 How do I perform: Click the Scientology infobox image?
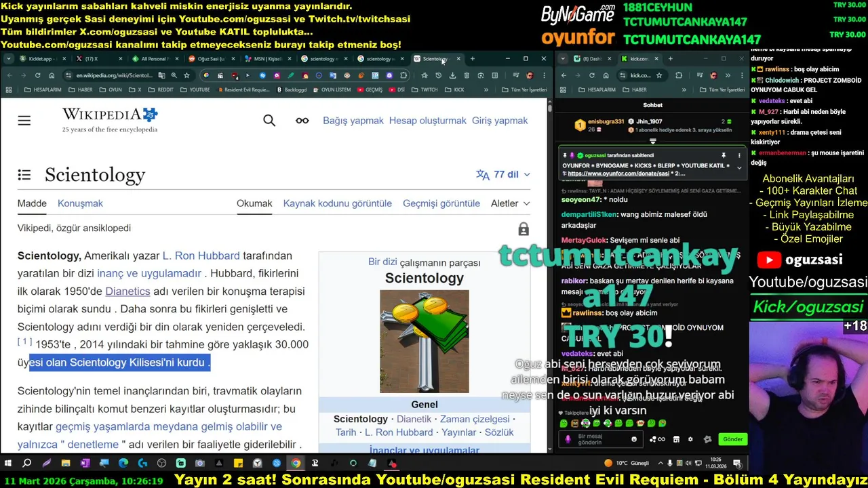pos(425,342)
